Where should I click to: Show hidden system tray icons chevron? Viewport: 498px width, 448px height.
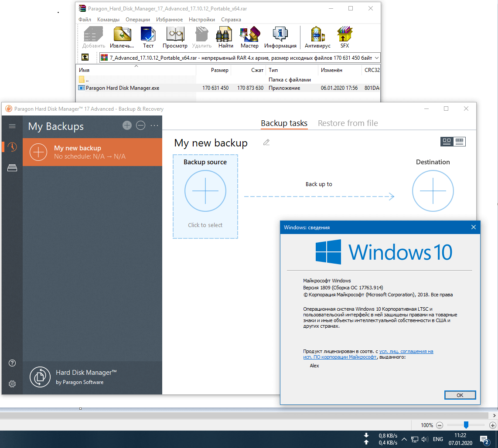(x=404, y=439)
